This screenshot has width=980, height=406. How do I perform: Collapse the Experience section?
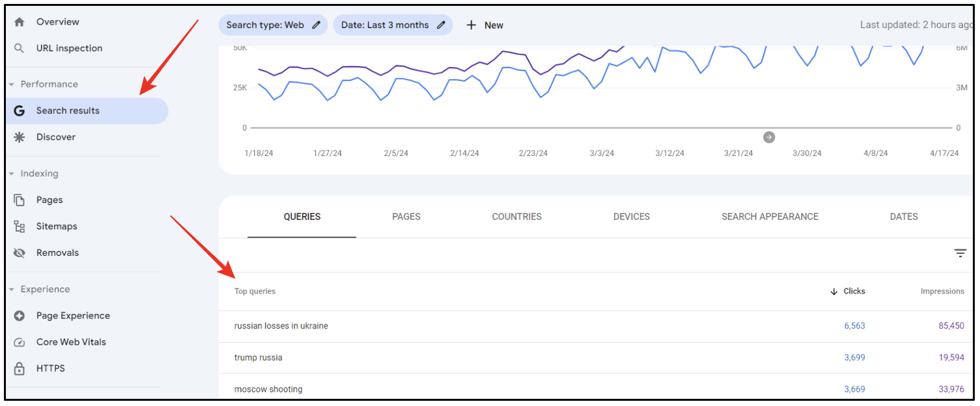click(12, 289)
